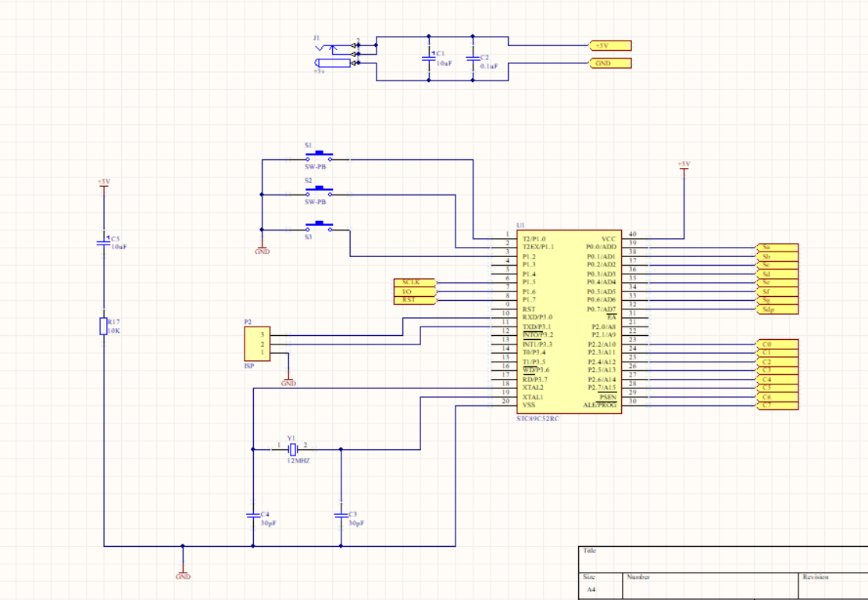The image size is (868, 600).
Task: Click the C6 port
Action: pyautogui.click(x=777, y=397)
